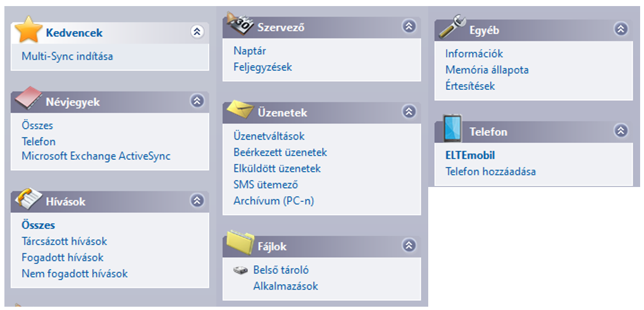The width and height of the screenshot is (644, 310).
Task: Collapse the Egyéb panel chevron
Action: (621, 28)
